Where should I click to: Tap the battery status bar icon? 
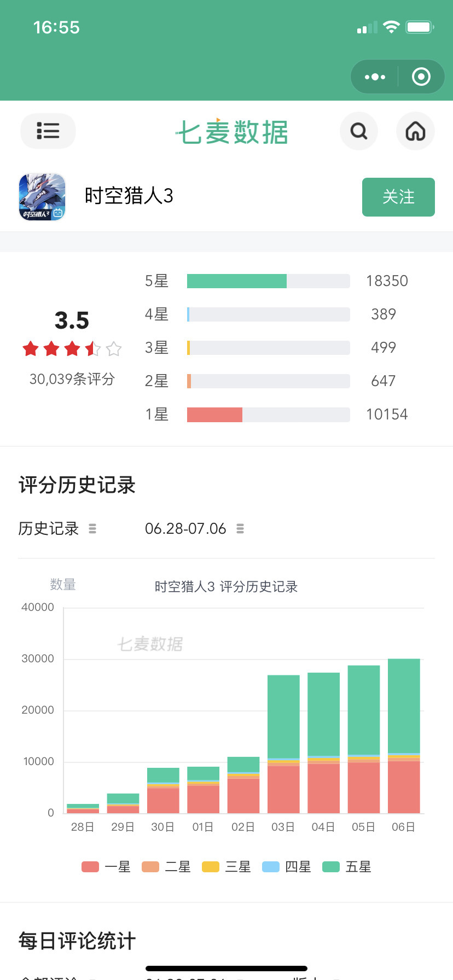pos(420,27)
